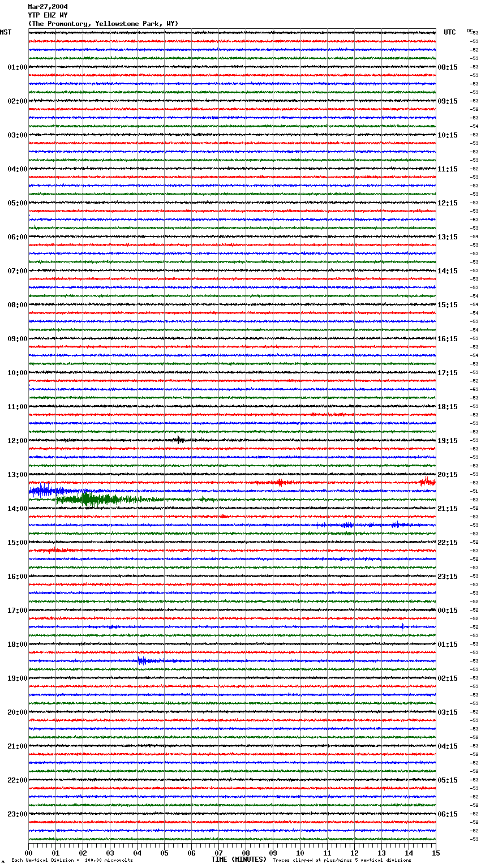Pick the 04:00 MST row label
This screenshot has height=868, width=481.
tap(17, 169)
